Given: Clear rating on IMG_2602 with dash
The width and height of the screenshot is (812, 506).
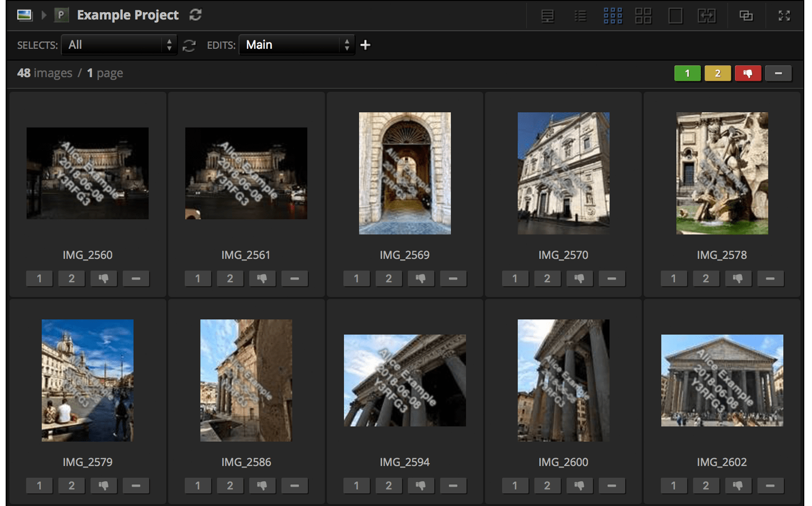Looking at the screenshot, I should [770, 486].
